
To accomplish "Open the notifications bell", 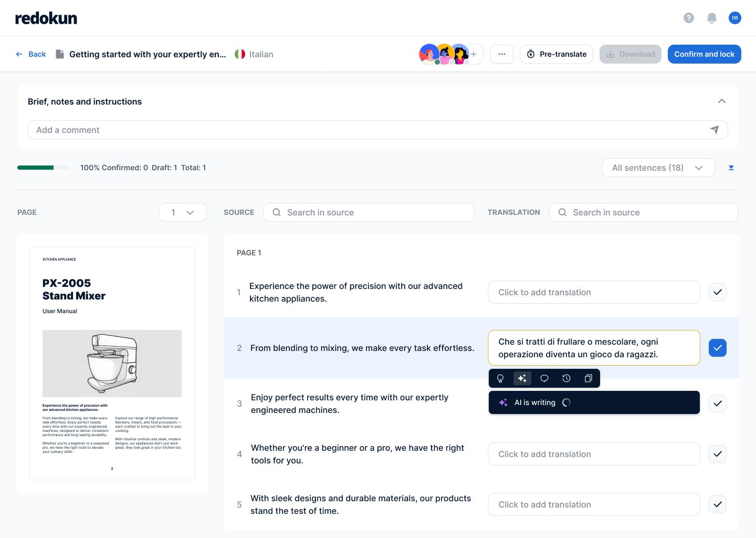I will click(x=712, y=18).
